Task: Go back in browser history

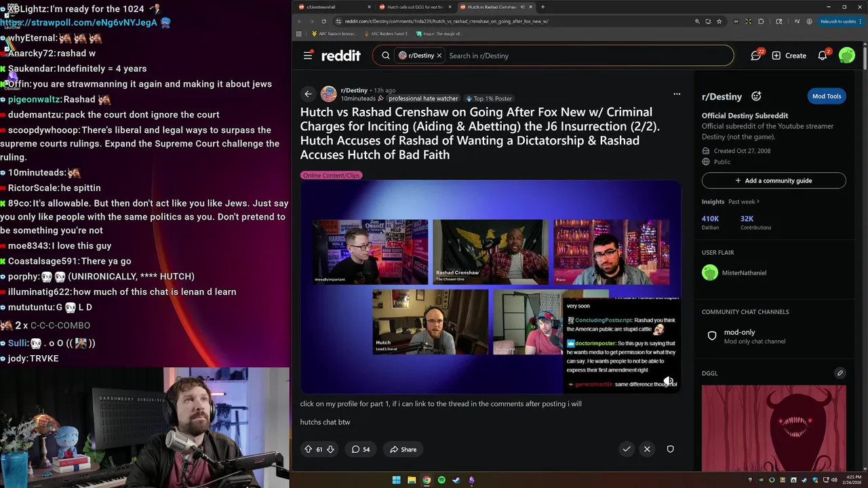Action: 300,21
